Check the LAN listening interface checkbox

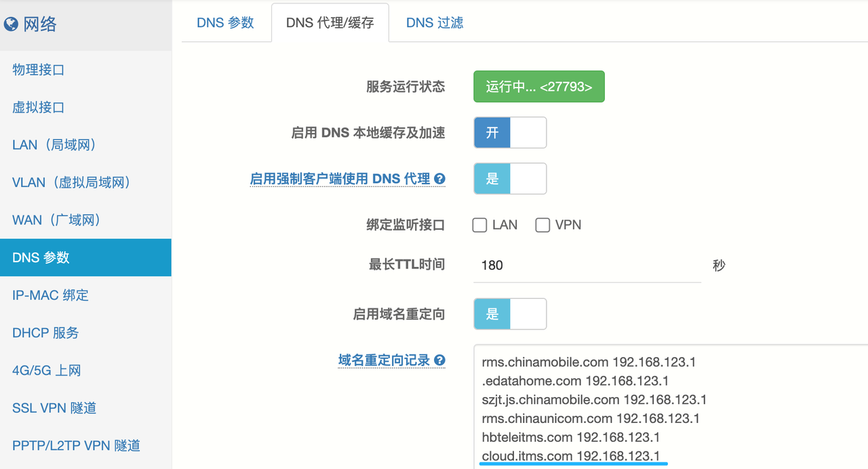[479, 225]
